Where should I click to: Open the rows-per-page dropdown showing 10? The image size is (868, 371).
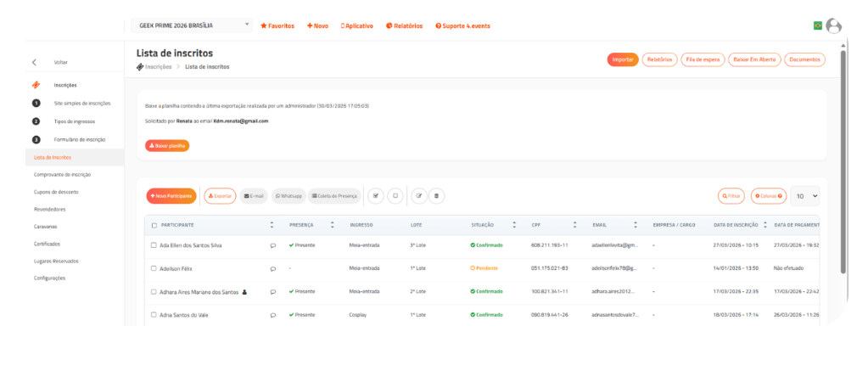point(806,195)
